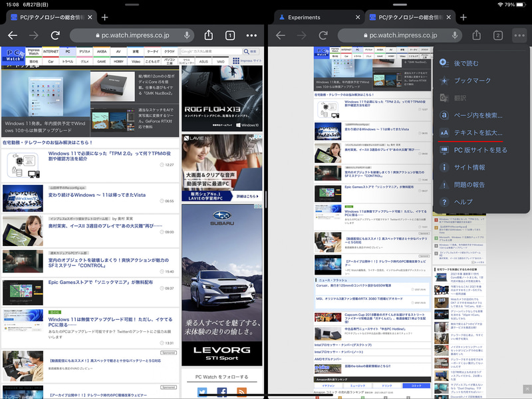The image size is (532, 399).
Task: Open the Impress sites grid icon
Action: (x=236, y=61)
